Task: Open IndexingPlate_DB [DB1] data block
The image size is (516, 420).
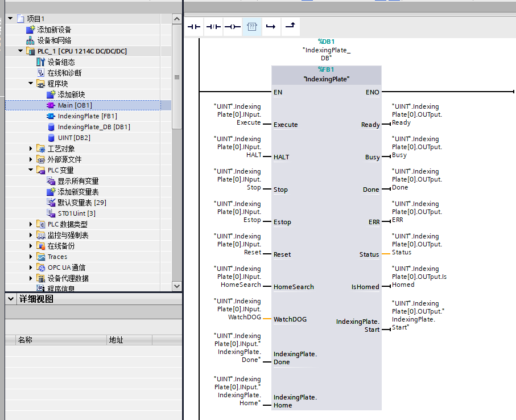Action: pos(94,127)
